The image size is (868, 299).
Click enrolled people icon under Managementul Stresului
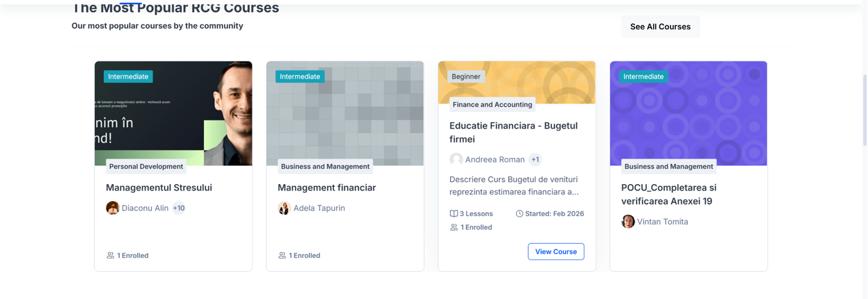pyautogui.click(x=110, y=256)
